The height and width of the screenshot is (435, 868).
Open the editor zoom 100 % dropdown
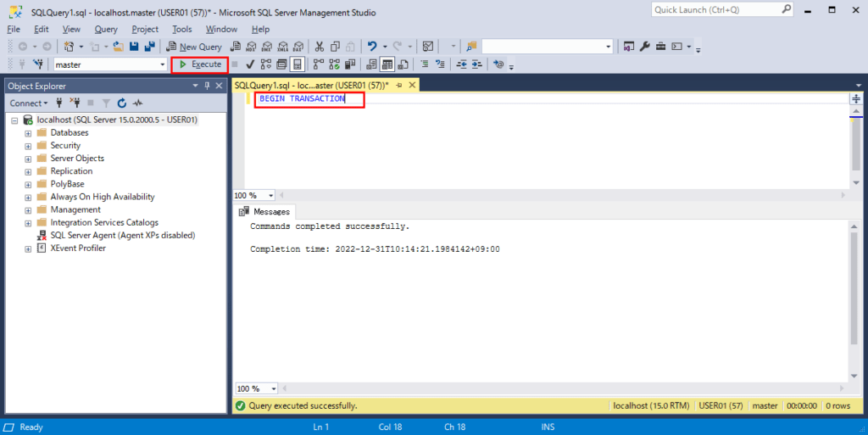click(x=270, y=195)
